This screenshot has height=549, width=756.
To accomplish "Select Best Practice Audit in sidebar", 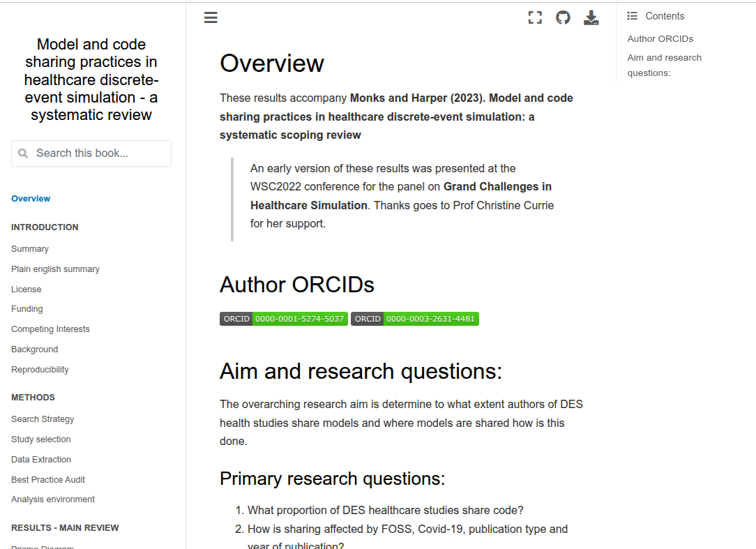I will pos(48,480).
